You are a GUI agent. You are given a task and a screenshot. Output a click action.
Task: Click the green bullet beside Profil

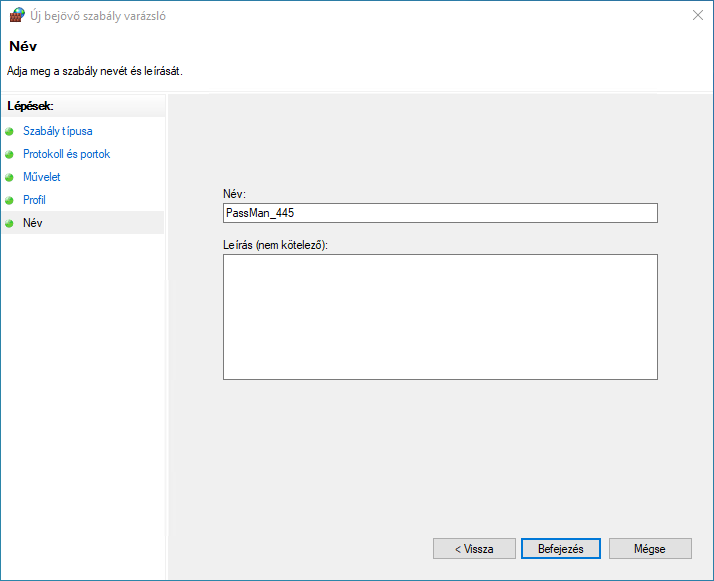pos(10,200)
